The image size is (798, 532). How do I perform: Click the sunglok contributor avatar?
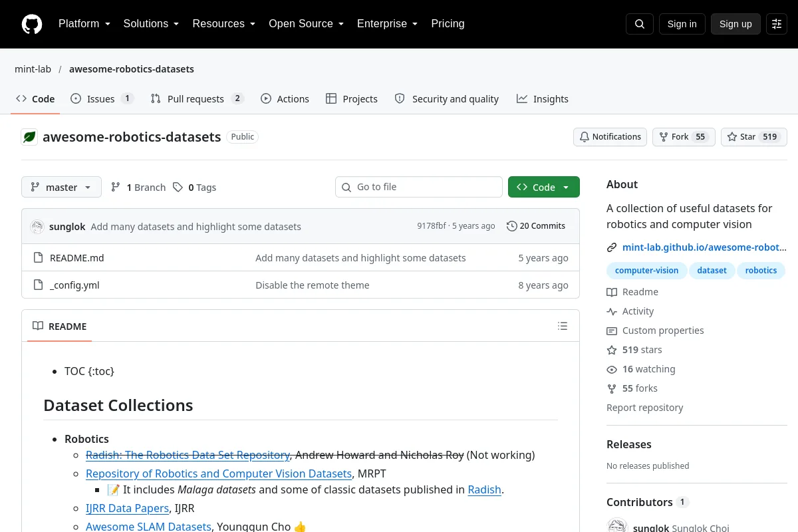pos(617,527)
